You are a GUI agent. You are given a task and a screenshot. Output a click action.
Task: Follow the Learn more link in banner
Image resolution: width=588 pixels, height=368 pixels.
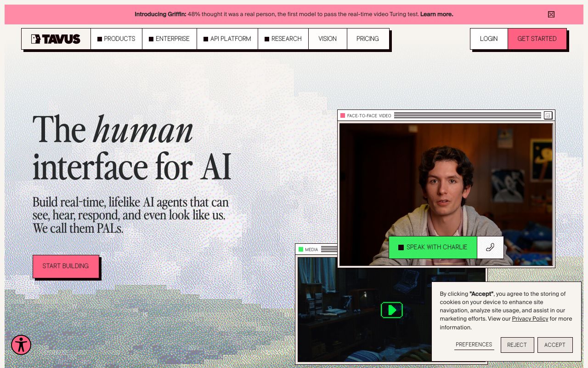point(436,14)
